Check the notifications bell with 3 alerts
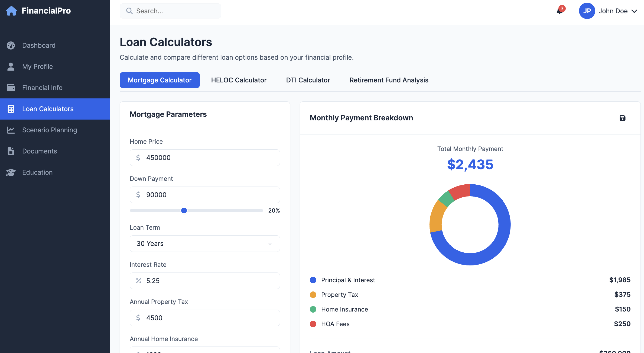This screenshot has width=644, height=353. point(559,11)
